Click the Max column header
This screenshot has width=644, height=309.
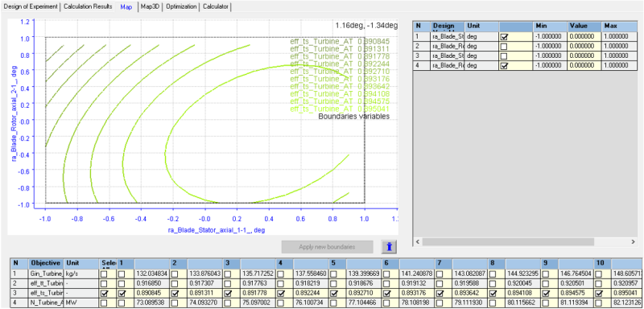click(x=620, y=27)
